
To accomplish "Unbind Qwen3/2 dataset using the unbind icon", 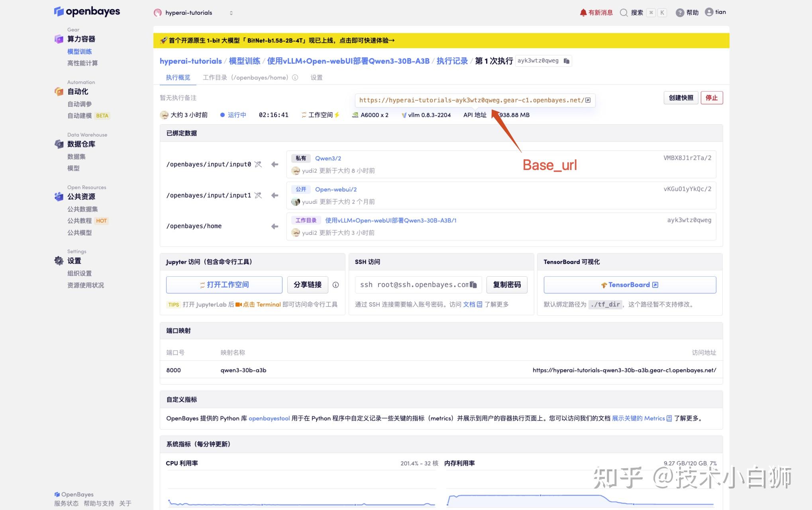I will coord(258,164).
